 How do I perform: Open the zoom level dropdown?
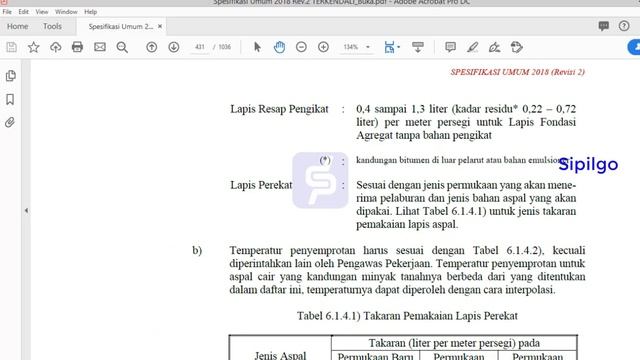point(368,47)
